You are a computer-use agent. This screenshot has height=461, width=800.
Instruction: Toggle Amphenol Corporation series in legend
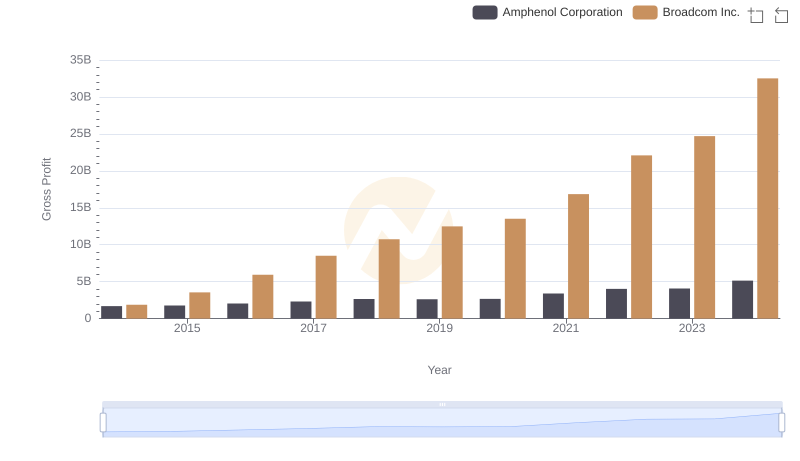click(x=547, y=12)
